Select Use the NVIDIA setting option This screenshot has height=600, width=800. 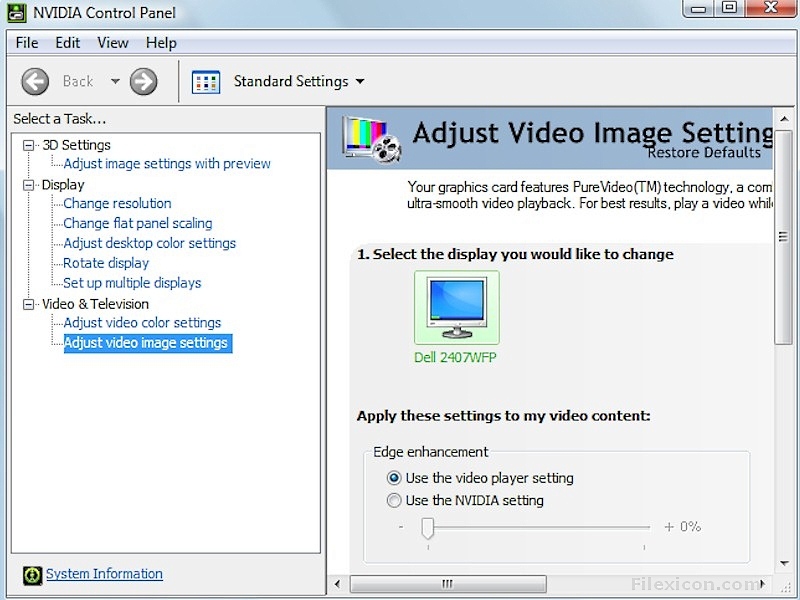pos(395,500)
